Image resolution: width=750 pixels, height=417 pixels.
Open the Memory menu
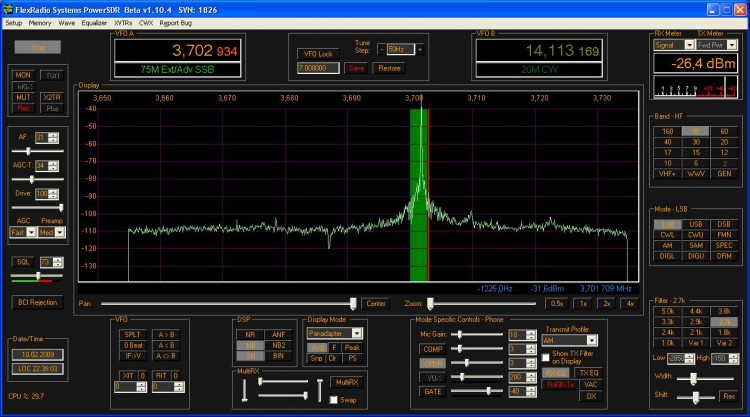click(40, 23)
